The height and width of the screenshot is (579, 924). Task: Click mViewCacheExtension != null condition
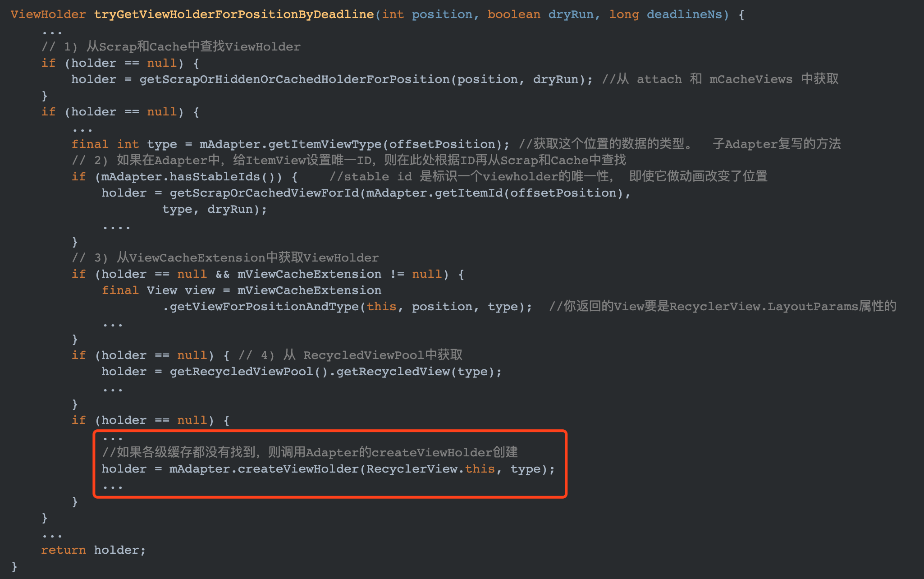pos(339,274)
